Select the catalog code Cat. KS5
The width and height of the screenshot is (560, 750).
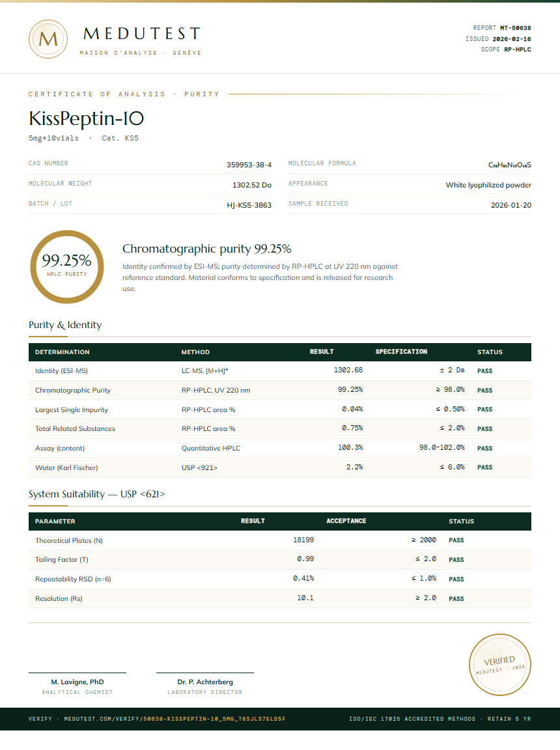point(120,138)
